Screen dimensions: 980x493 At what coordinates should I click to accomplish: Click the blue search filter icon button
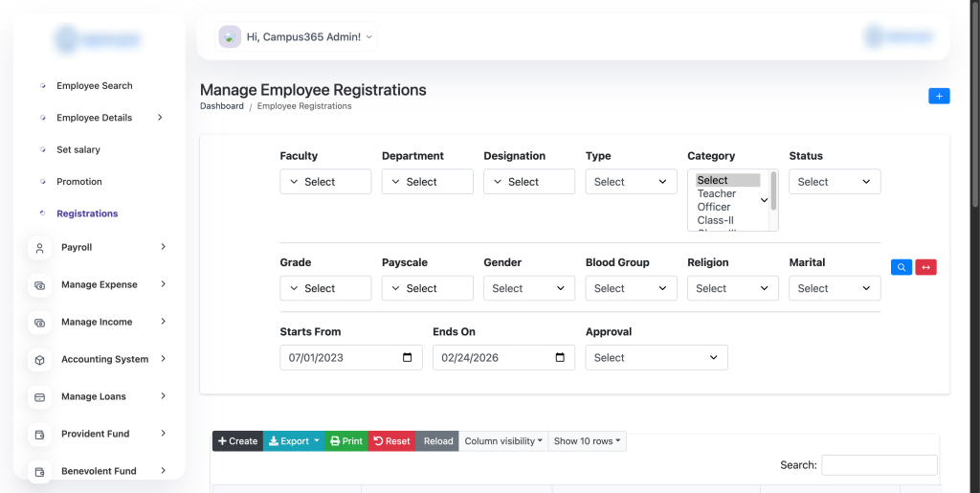(x=901, y=268)
